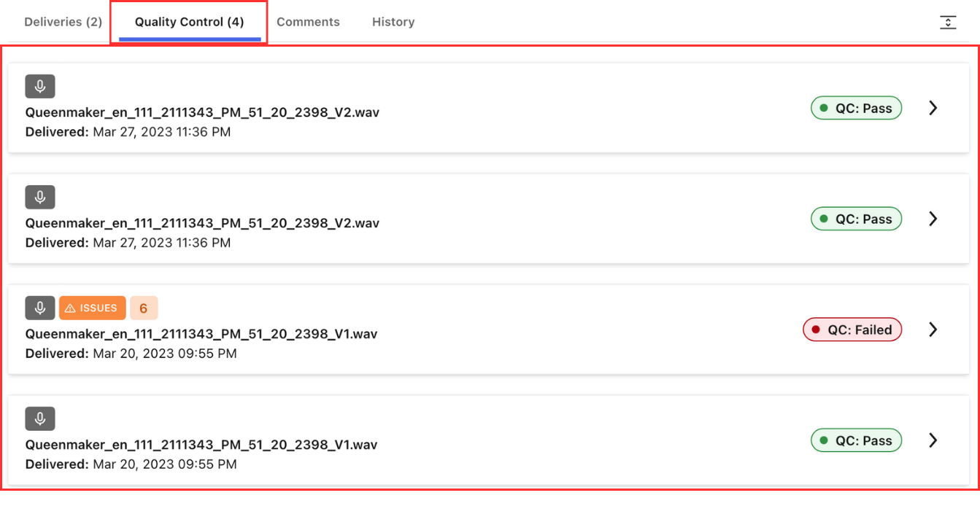The image size is (980, 525).
Task: Open the Comments tab
Action: click(x=308, y=22)
